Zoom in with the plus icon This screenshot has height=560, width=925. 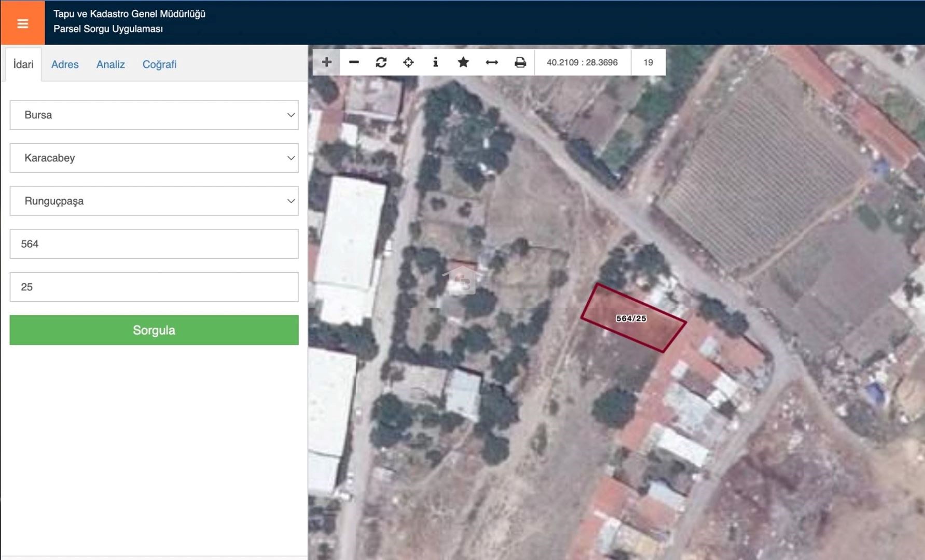326,62
